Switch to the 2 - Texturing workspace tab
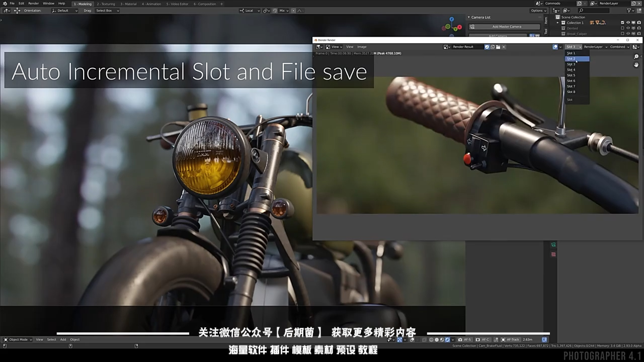This screenshot has height=362, width=644. pyautogui.click(x=106, y=4)
